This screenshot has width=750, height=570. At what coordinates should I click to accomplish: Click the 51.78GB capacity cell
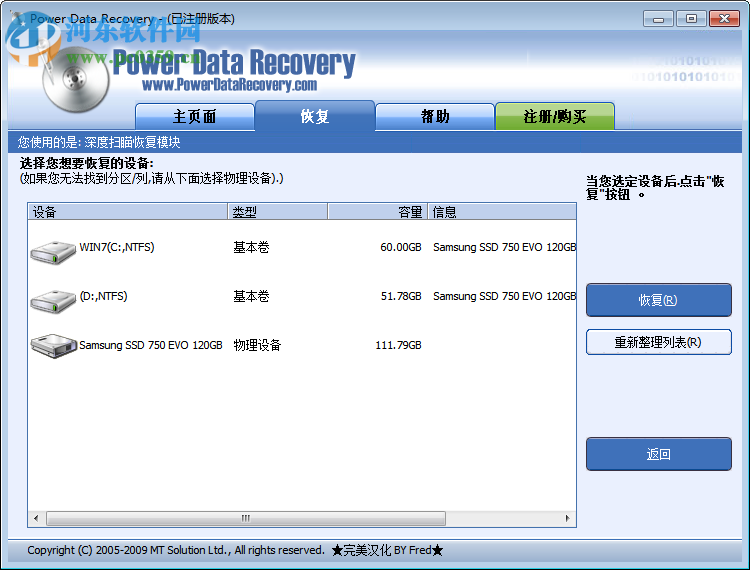pos(401,296)
